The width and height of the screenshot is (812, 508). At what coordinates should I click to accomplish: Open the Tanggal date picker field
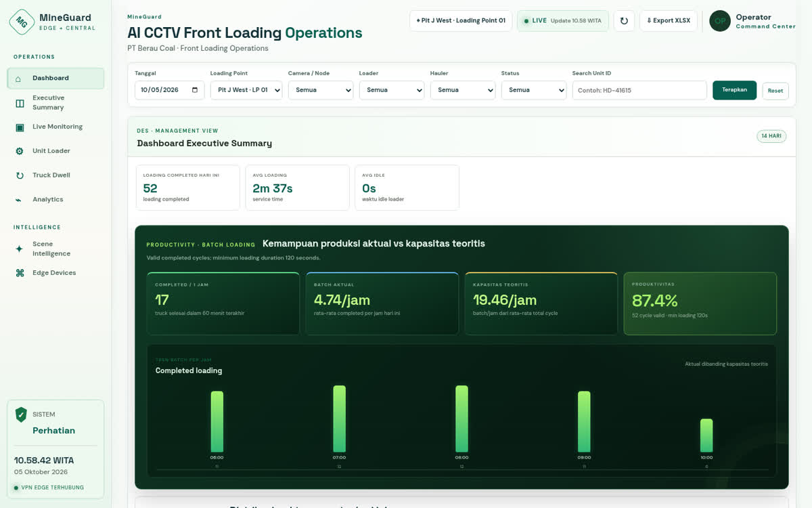click(x=170, y=90)
